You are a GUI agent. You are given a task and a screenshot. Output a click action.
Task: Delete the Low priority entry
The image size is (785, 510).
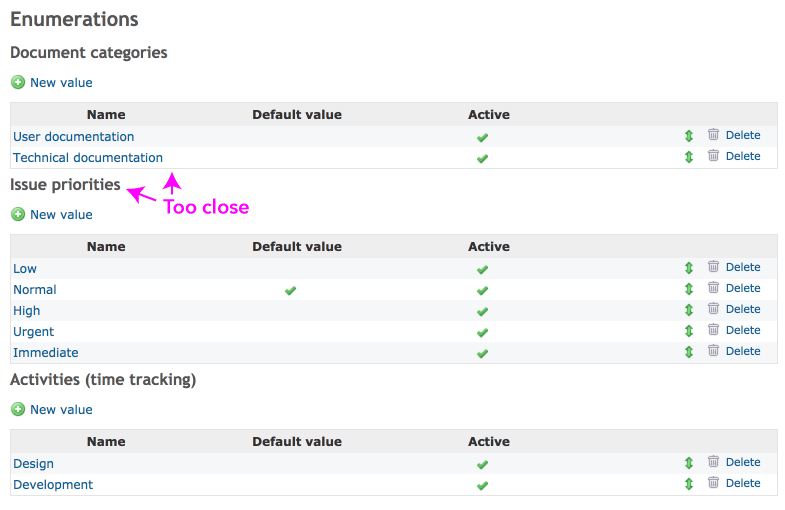coord(743,267)
